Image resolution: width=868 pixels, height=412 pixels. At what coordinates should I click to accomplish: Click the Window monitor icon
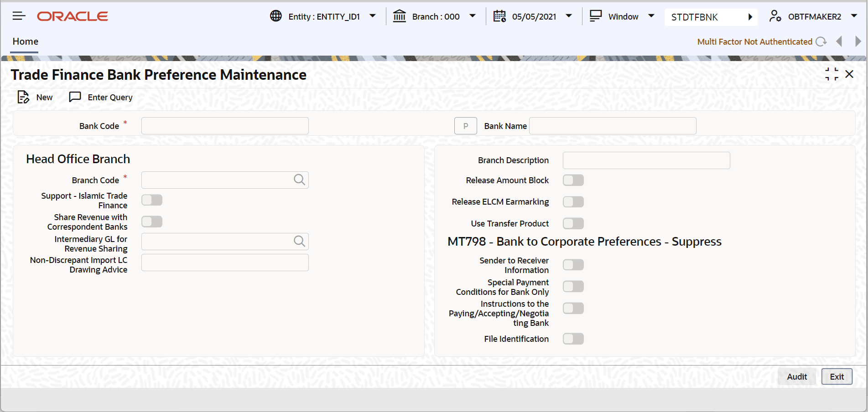point(596,16)
